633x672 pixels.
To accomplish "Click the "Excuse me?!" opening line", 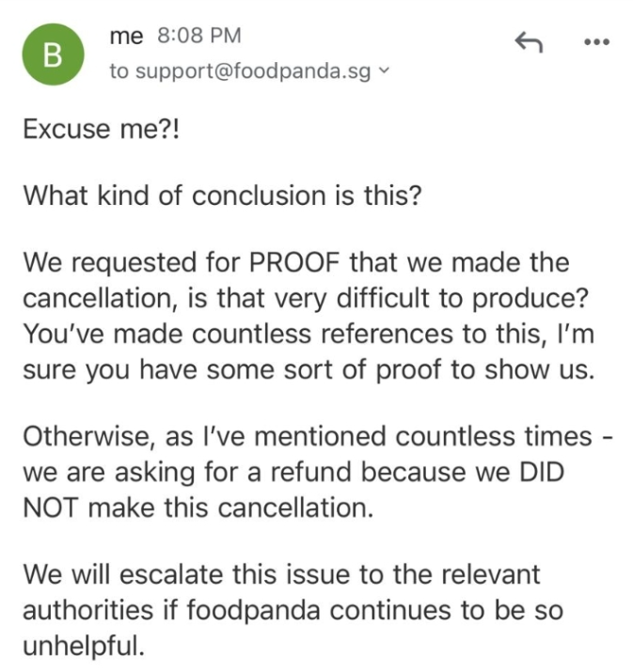I will point(101,128).
